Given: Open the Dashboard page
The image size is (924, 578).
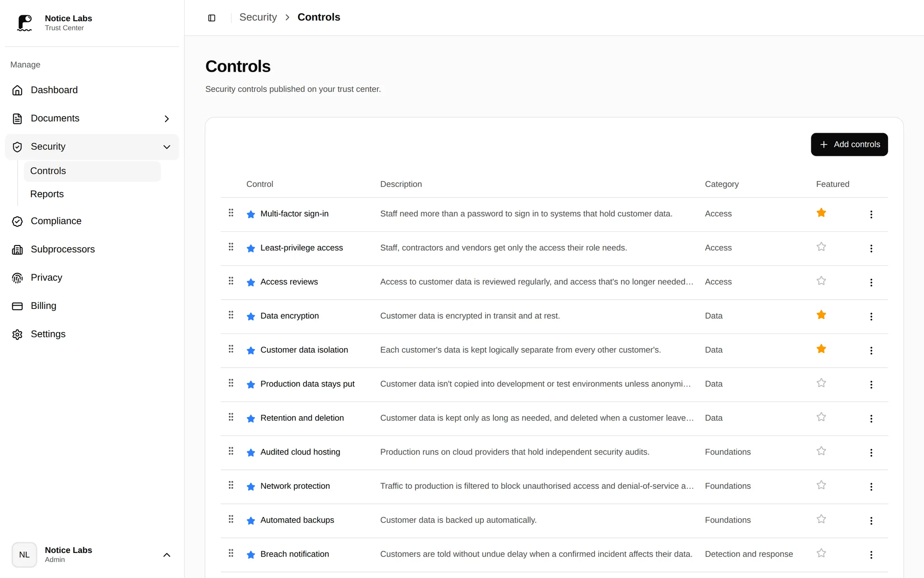Looking at the screenshot, I should tap(92, 90).
